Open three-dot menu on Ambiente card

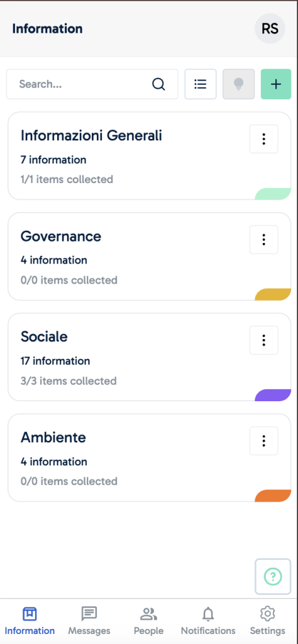coord(264,441)
